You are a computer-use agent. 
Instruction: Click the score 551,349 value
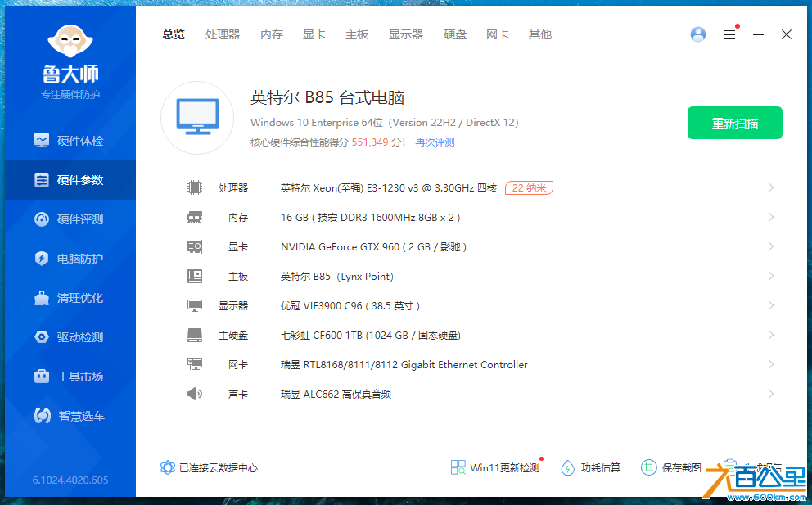pos(370,142)
